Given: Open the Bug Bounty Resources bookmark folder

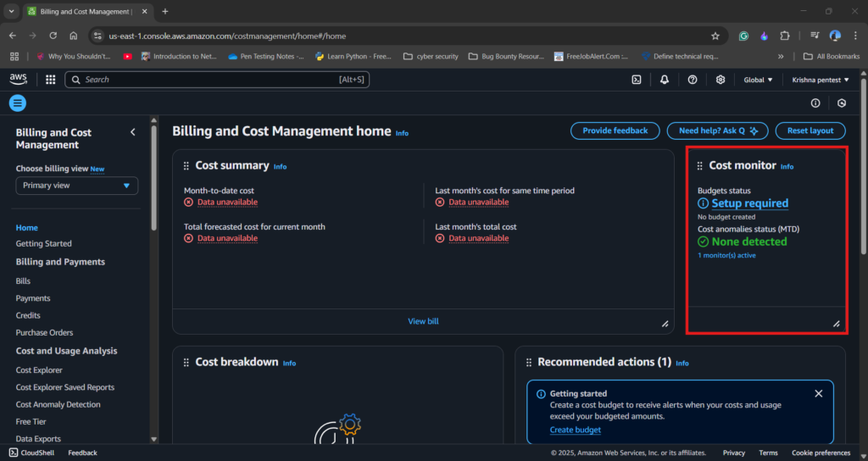Looking at the screenshot, I should 506,57.
